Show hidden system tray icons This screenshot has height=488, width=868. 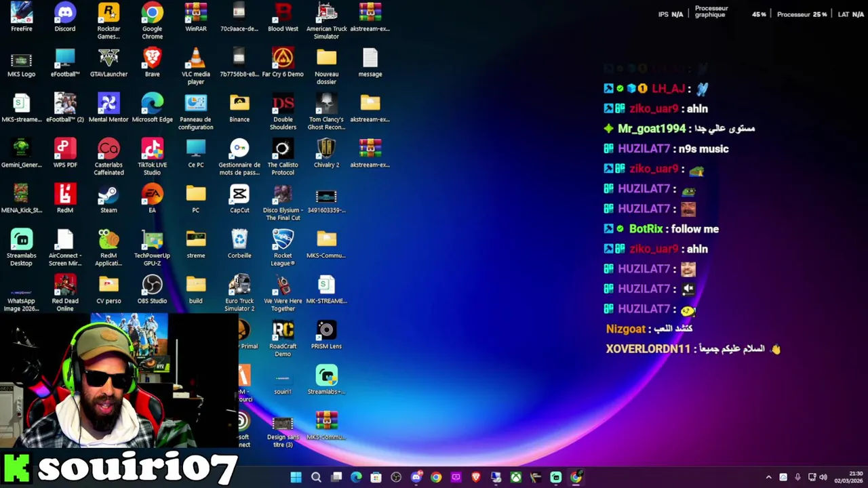pos(768,477)
